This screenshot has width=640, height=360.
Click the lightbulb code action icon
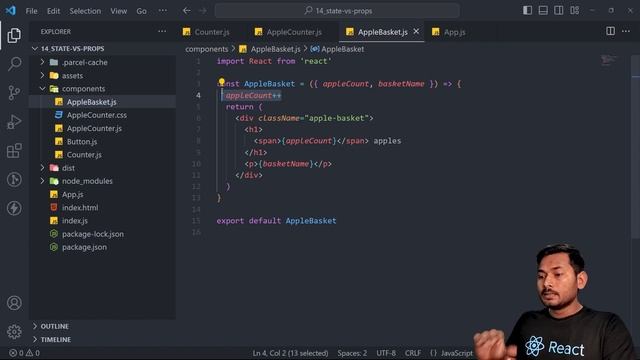222,82
